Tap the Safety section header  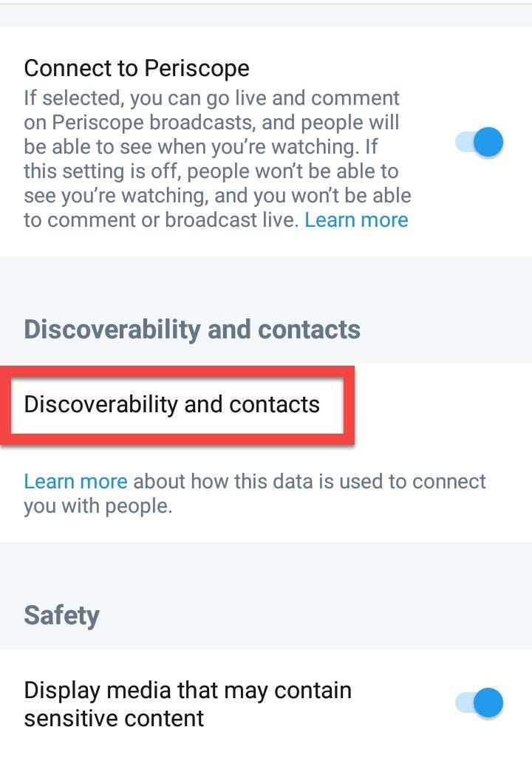pyautogui.click(x=61, y=615)
